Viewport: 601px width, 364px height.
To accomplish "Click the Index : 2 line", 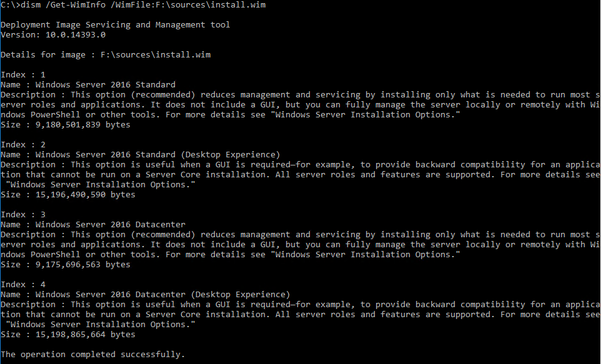I will pos(23,145).
